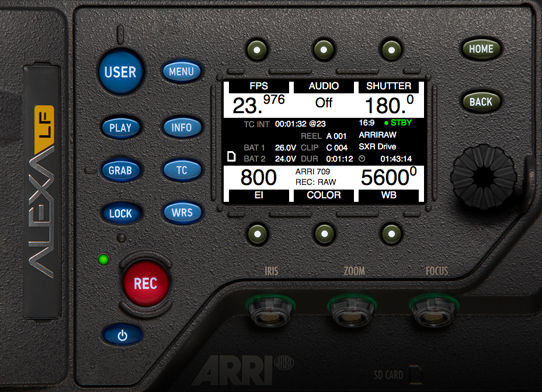Click BAT 1 voltage 26.0V
This screenshot has width=542, height=392.
point(286,148)
